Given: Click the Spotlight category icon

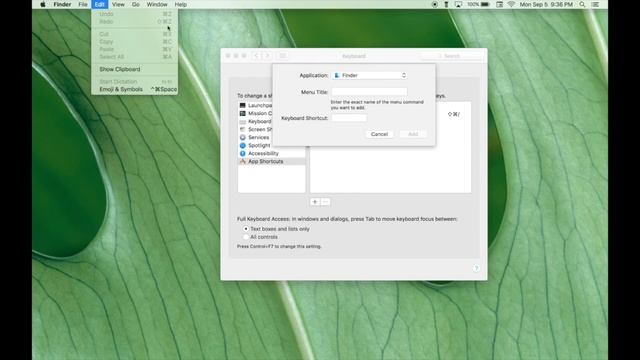Looking at the screenshot, I should click(x=242, y=145).
